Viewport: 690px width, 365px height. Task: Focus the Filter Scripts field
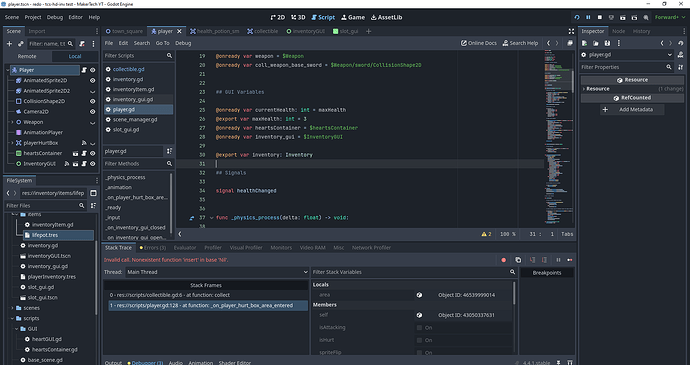[x=139, y=56]
